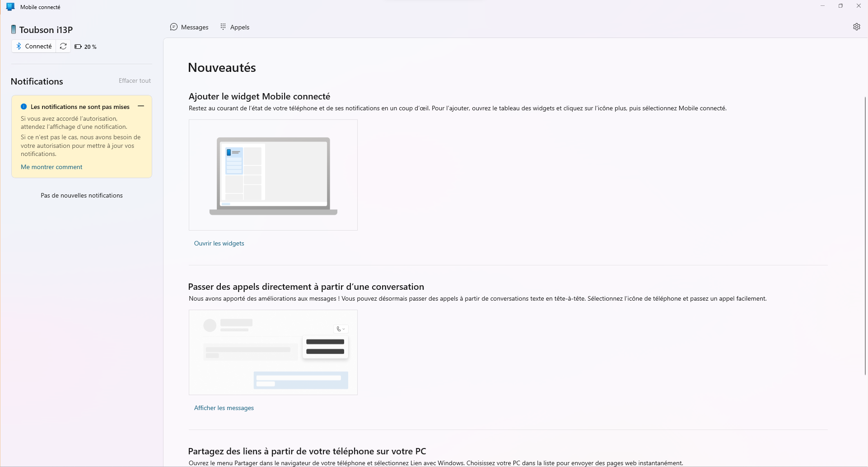Switch to the Messages tab

click(189, 27)
